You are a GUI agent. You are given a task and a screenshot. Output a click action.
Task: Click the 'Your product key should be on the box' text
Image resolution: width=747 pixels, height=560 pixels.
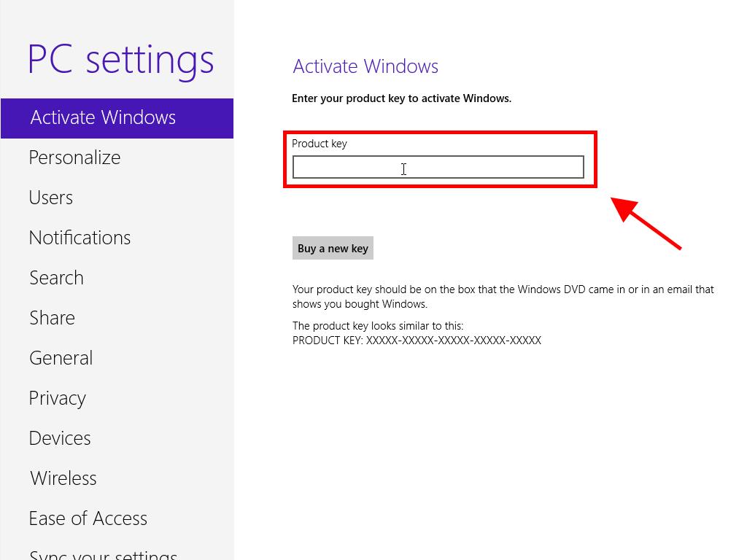pyautogui.click(x=503, y=297)
